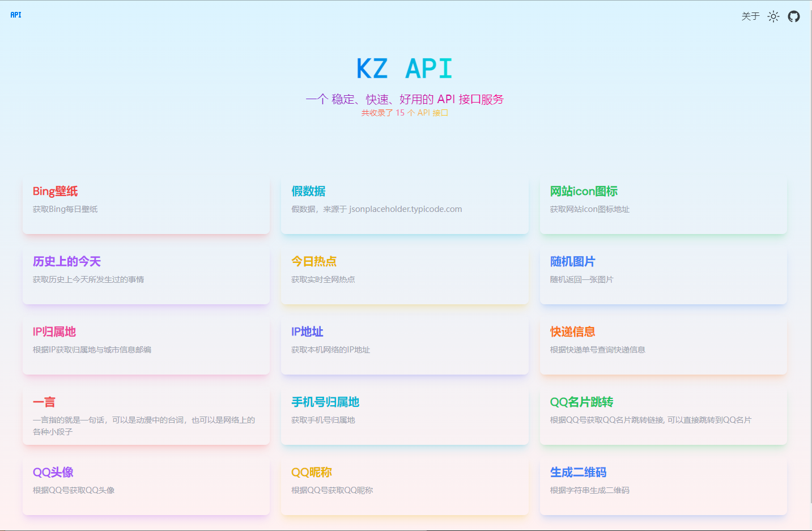812x531 pixels.
Task: Go to the QQ昵称 API card
Action: coord(405,486)
